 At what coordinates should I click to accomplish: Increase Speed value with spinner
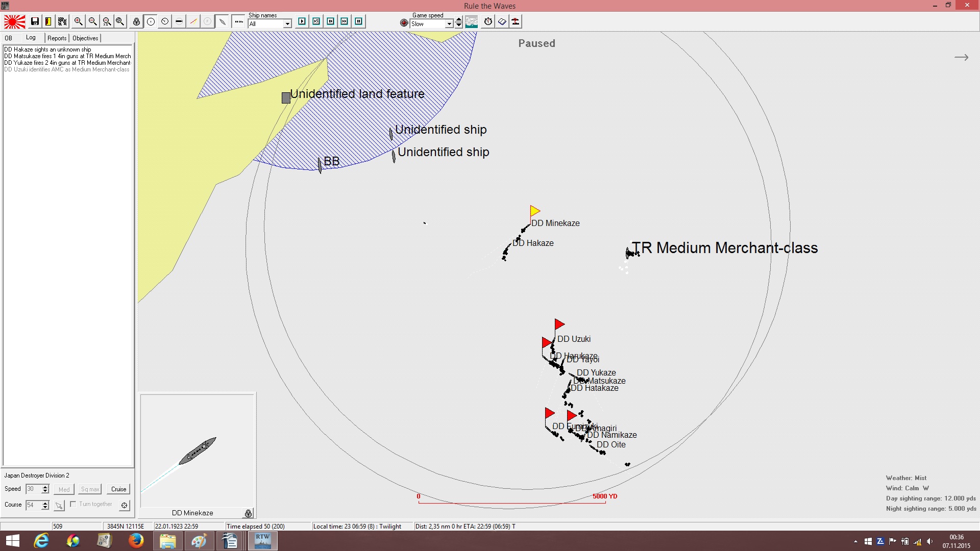45,487
